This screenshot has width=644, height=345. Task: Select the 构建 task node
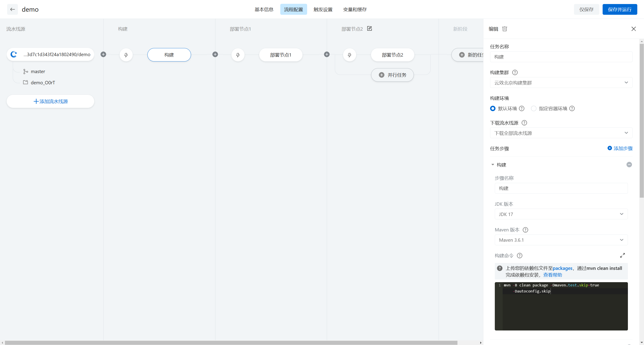click(169, 55)
